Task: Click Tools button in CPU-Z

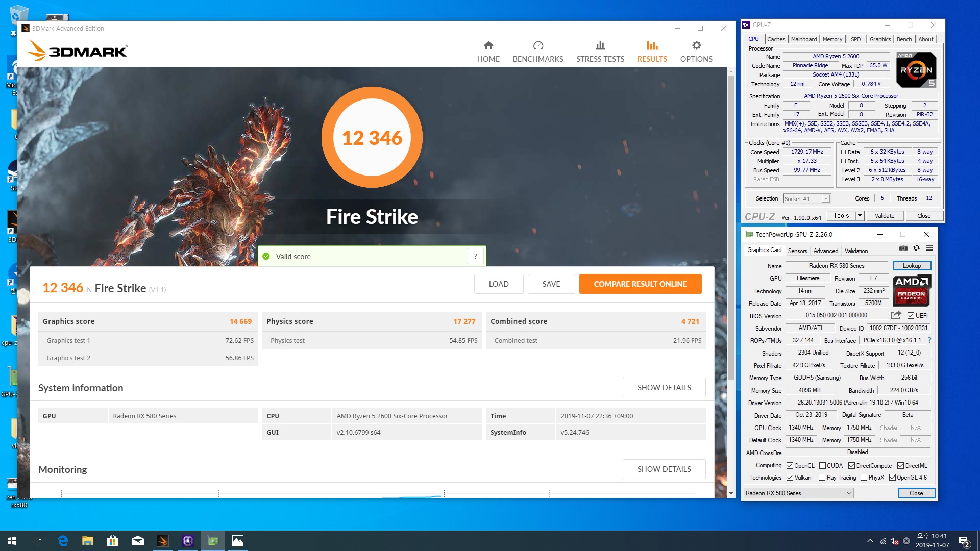Action: pos(841,216)
